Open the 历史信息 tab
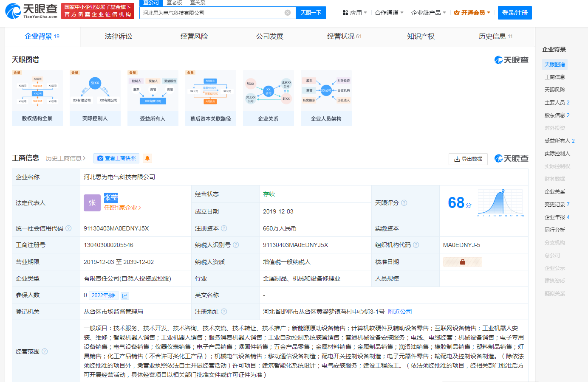 [x=496, y=37]
